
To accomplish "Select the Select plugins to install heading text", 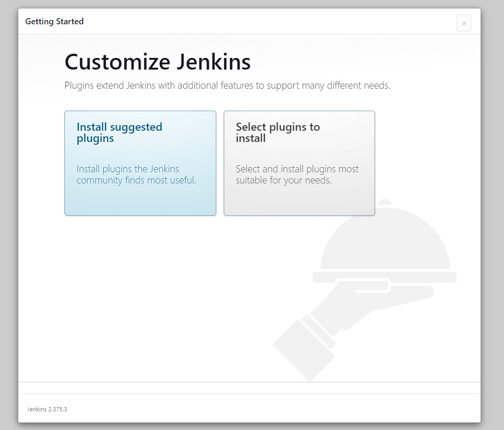I will point(277,132).
